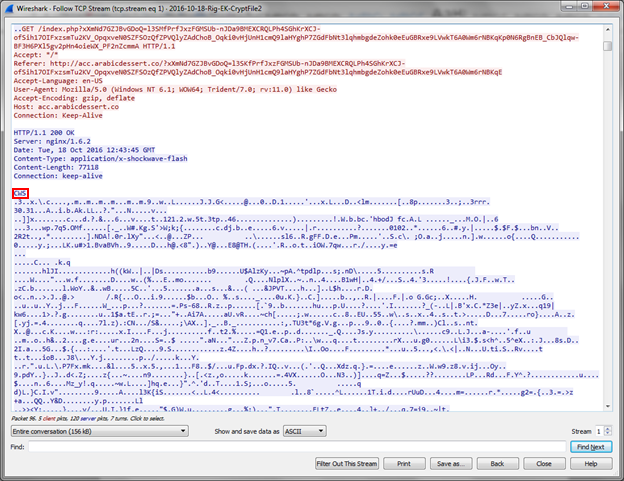This screenshot has height=481, width=624.
Task: Click Filter Out This Stream button
Action: pos(345,464)
